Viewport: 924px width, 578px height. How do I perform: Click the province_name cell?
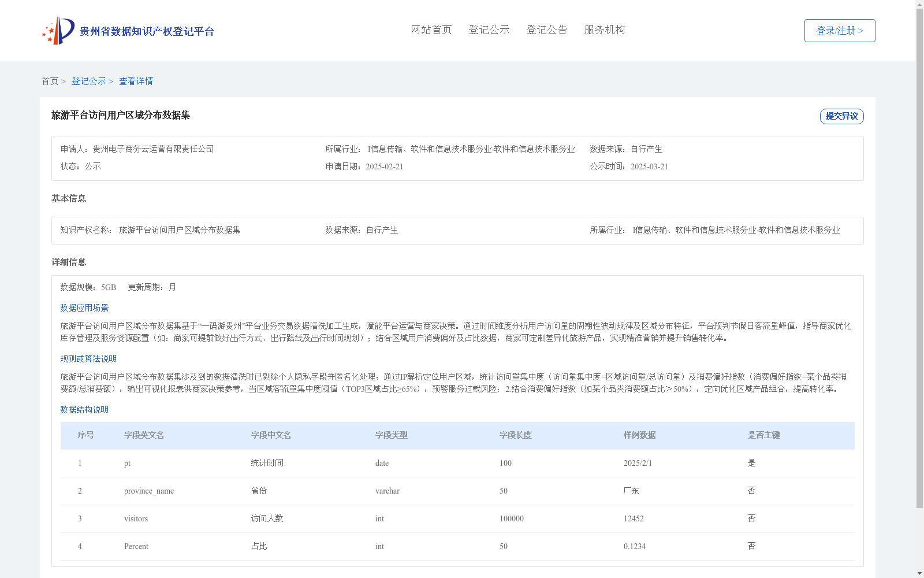tap(149, 491)
